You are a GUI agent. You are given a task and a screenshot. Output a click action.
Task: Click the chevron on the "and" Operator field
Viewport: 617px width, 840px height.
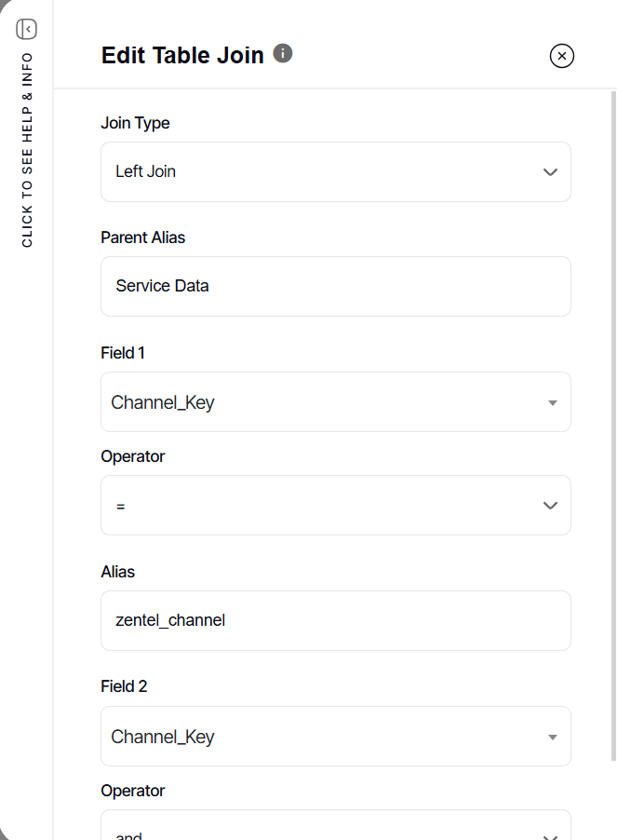click(550, 832)
